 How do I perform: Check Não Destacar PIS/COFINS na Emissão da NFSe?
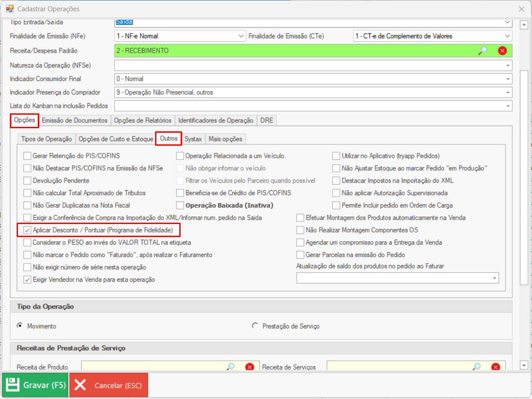coord(27,168)
